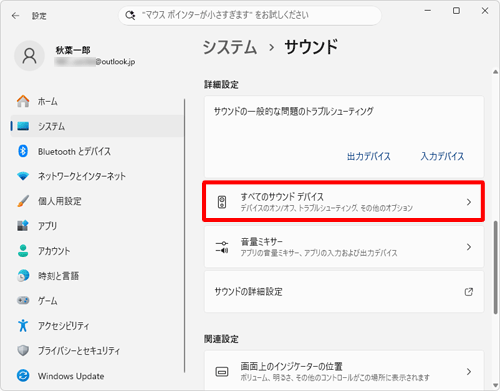Viewport: 500px width, 391px height.
Task: Click the scrollbar up arrow
Action: [496, 72]
